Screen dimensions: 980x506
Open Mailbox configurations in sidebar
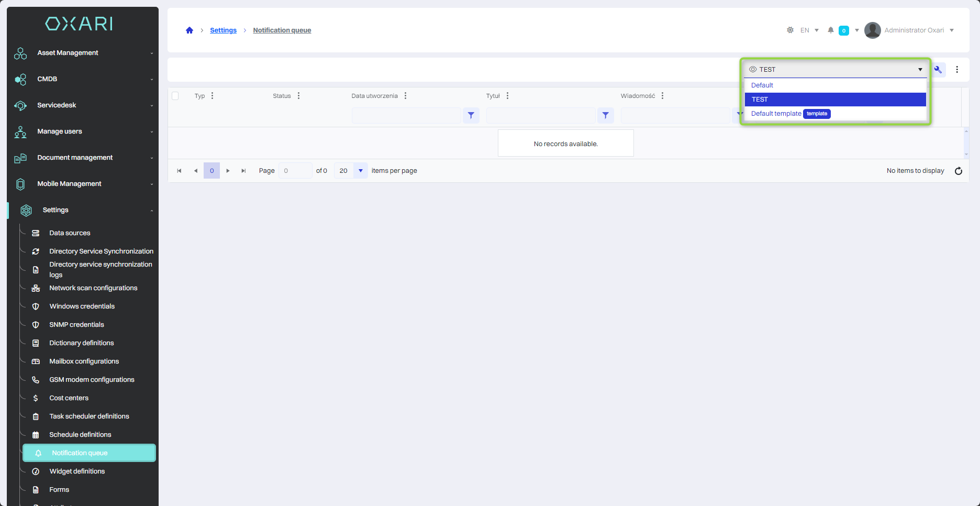coord(84,361)
